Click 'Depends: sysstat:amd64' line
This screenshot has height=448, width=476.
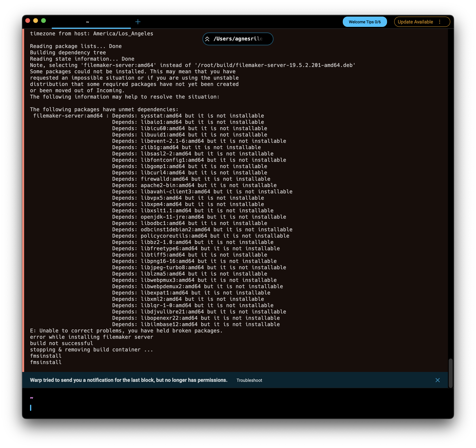pyautogui.click(x=188, y=116)
